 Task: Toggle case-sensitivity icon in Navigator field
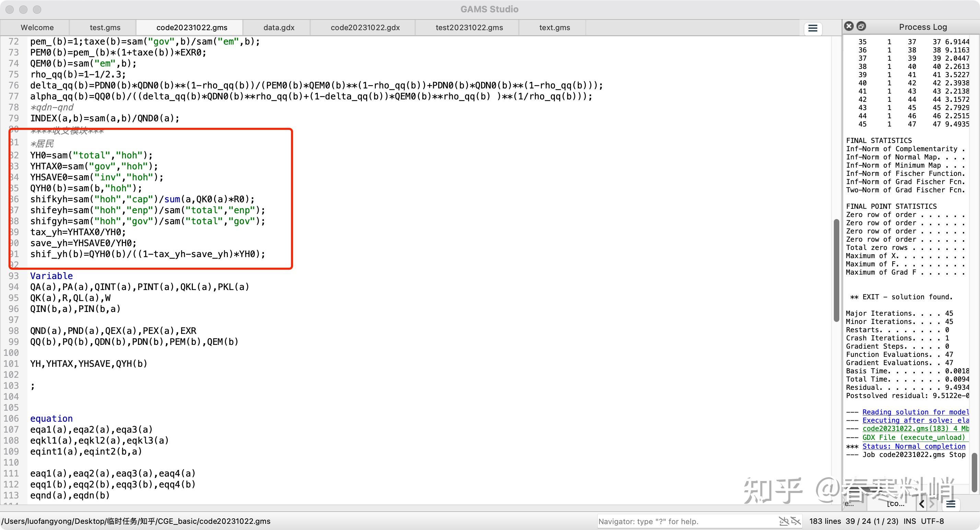[x=784, y=521]
